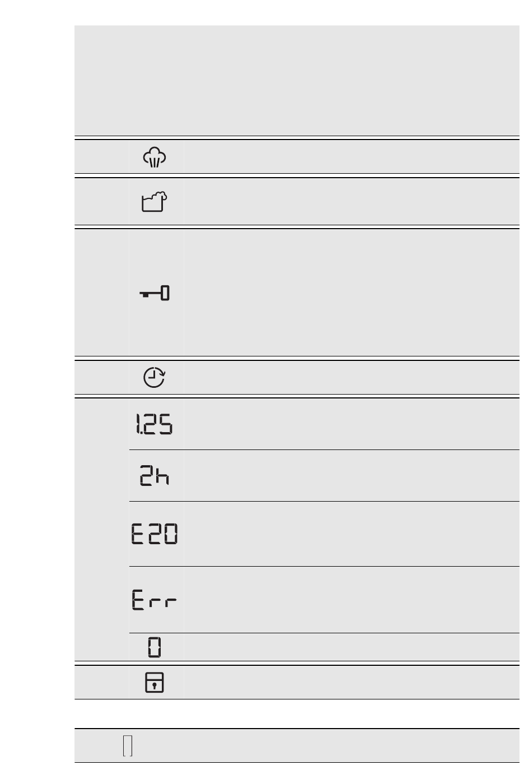Click the empty cell beside steam icon
Viewport: 532px width, 774px height.
pos(351,157)
